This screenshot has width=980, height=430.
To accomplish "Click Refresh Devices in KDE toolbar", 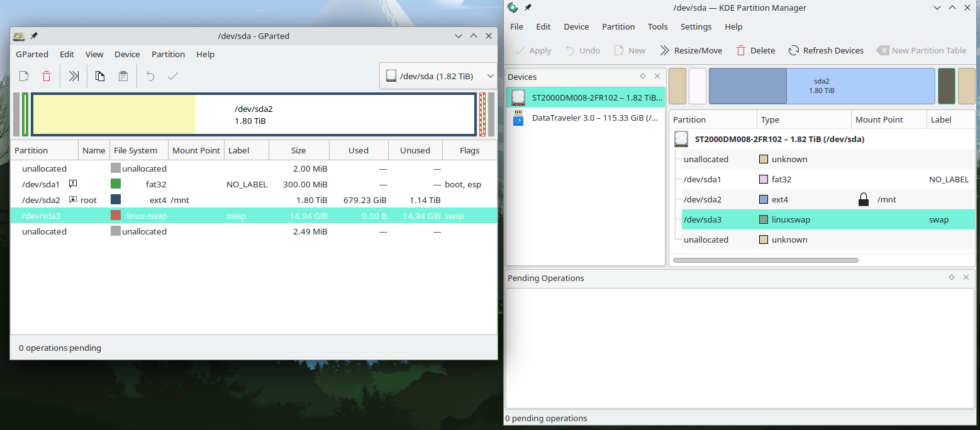I will tap(826, 50).
